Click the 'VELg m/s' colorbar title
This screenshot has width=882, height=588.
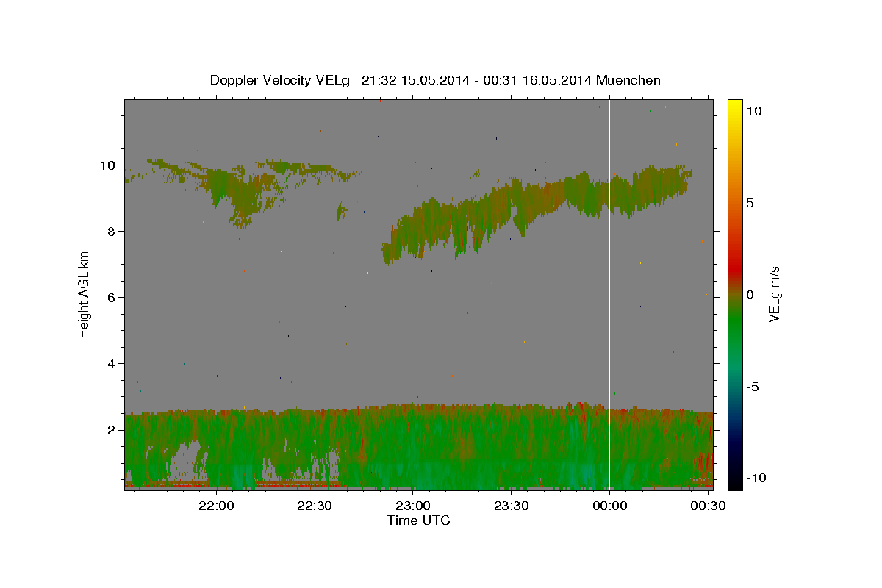click(x=774, y=294)
